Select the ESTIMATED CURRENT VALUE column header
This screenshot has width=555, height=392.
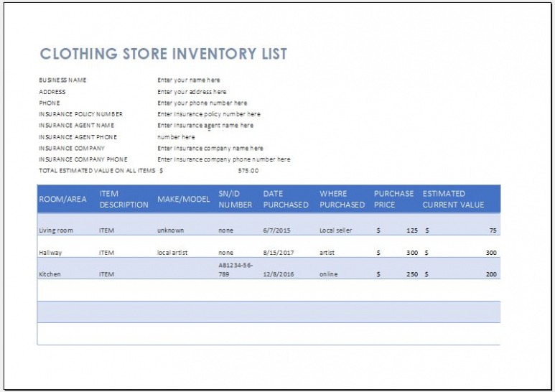click(x=453, y=199)
